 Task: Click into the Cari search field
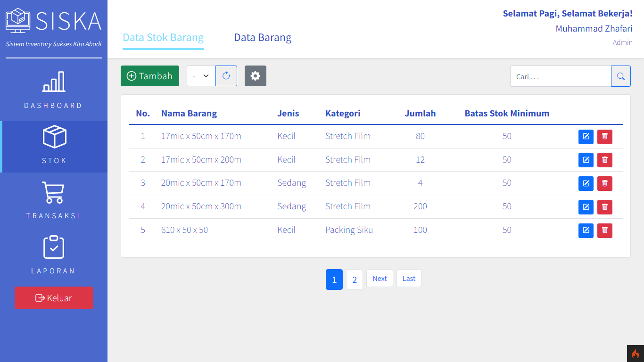(561, 76)
